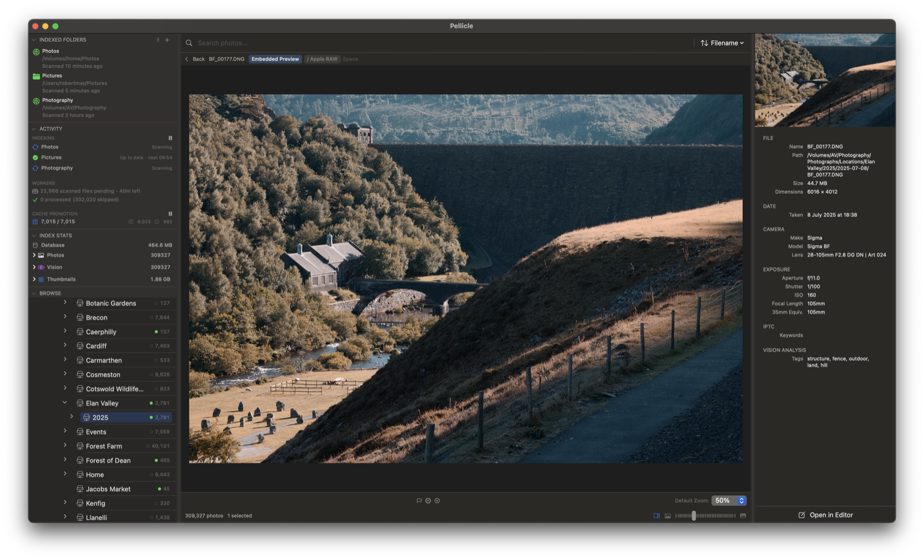Click Open in Editor button

click(825, 515)
